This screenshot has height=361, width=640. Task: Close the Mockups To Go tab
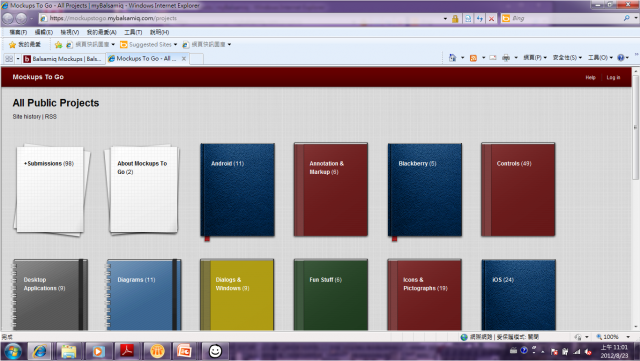(x=184, y=59)
